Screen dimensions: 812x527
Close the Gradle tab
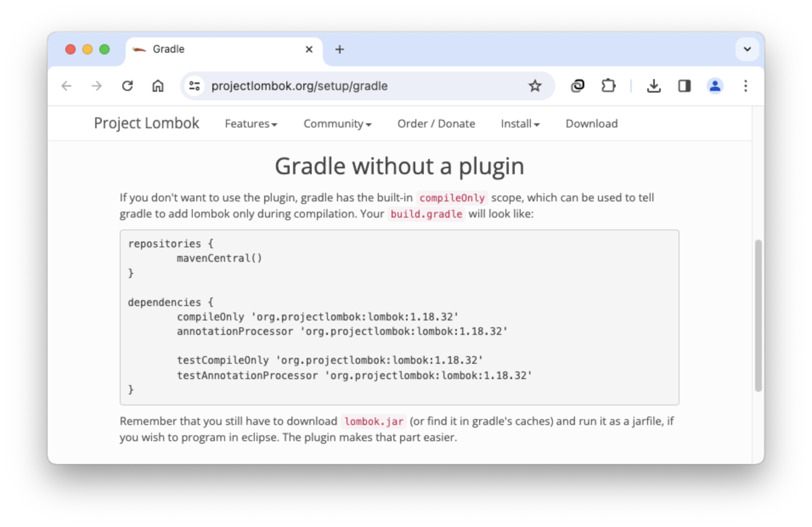click(x=309, y=49)
